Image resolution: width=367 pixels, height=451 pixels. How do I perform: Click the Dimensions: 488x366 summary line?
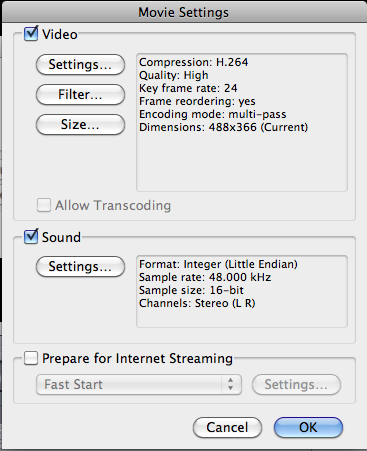(224, 127)
